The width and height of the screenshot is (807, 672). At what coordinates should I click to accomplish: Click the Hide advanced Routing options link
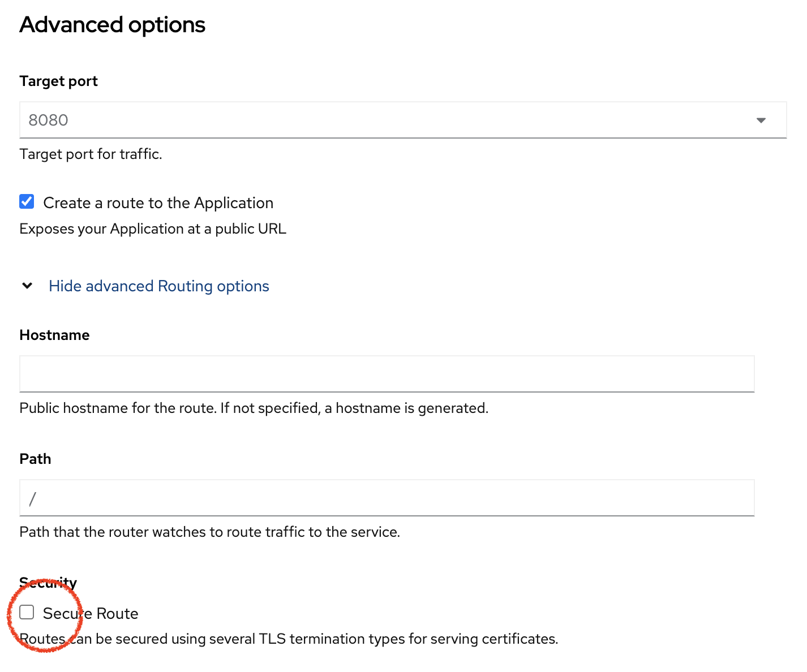point(159,286)
